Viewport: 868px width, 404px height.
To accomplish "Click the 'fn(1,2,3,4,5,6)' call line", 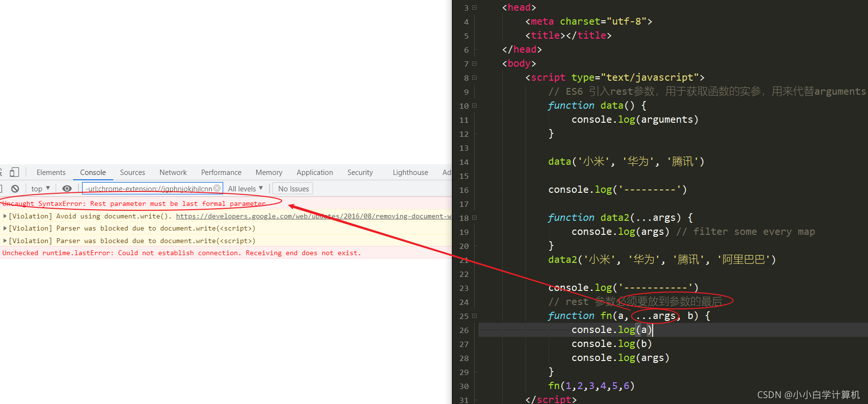I will click(591, 386).
